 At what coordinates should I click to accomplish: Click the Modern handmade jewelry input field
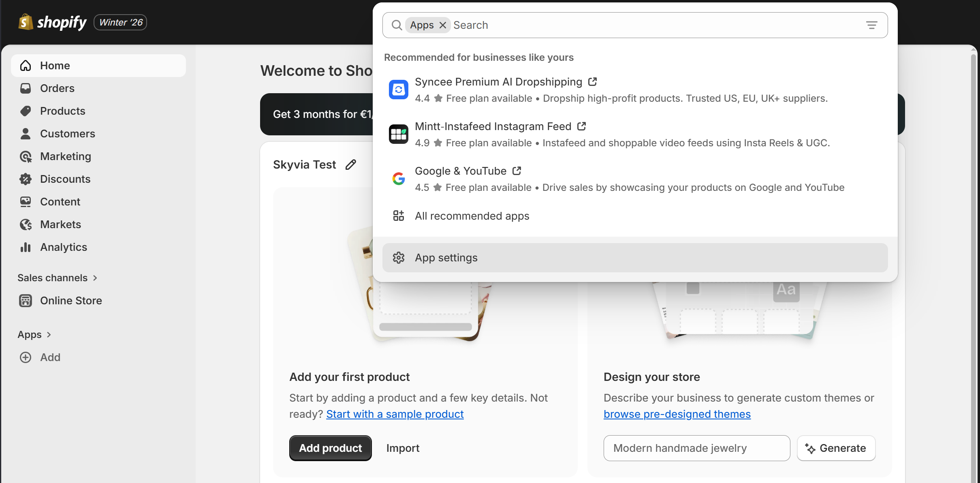[696, 448]
